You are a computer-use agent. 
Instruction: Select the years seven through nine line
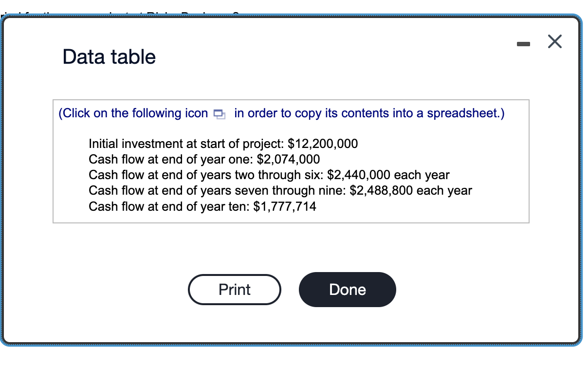pyautogui.click(x=280, y=190)
